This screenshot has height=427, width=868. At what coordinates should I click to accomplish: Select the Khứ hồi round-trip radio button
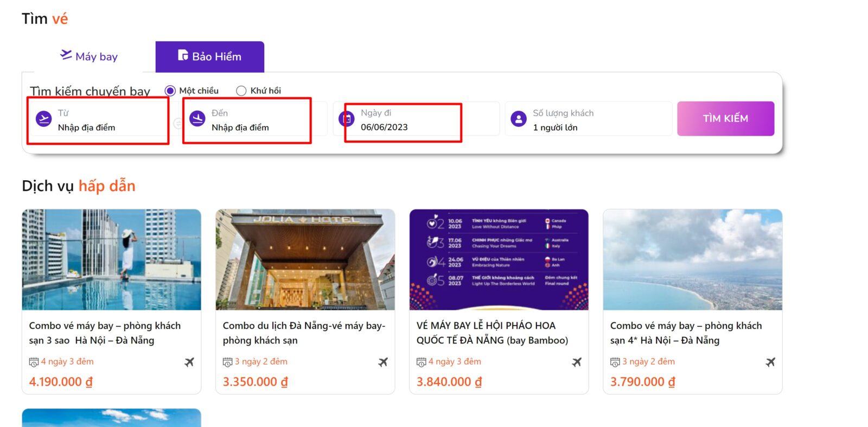[241, 91]
